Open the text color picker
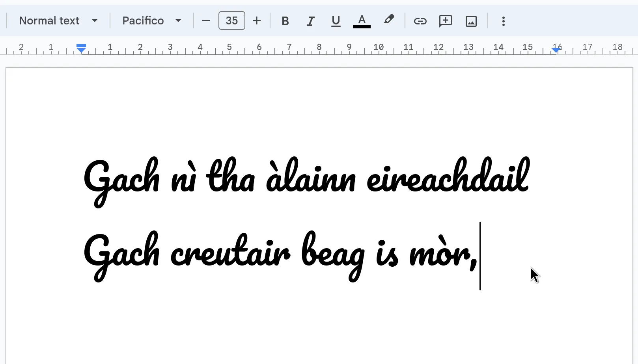 (362, 20)
